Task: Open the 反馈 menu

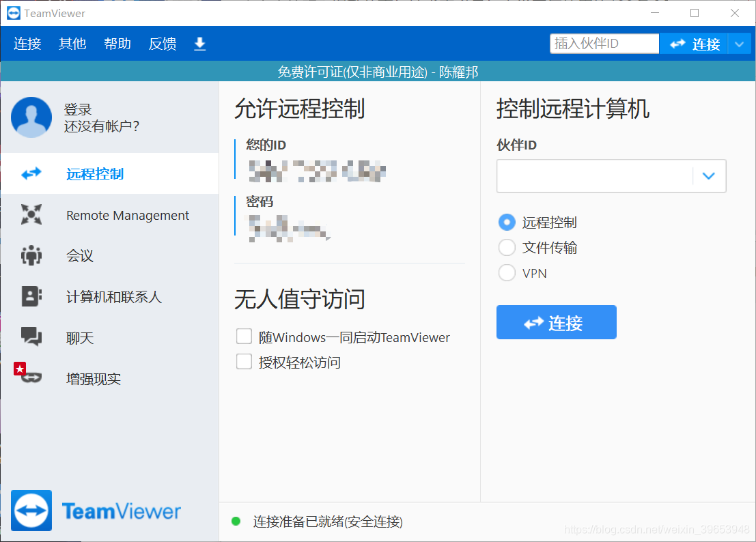Action: tap(163, 44)
